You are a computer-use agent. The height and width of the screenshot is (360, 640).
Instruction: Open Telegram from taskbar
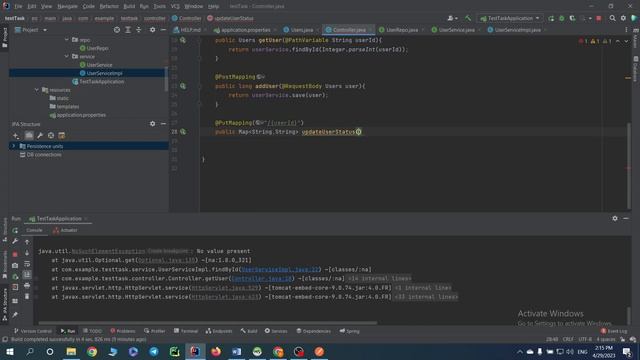click(x=154, y=352)
